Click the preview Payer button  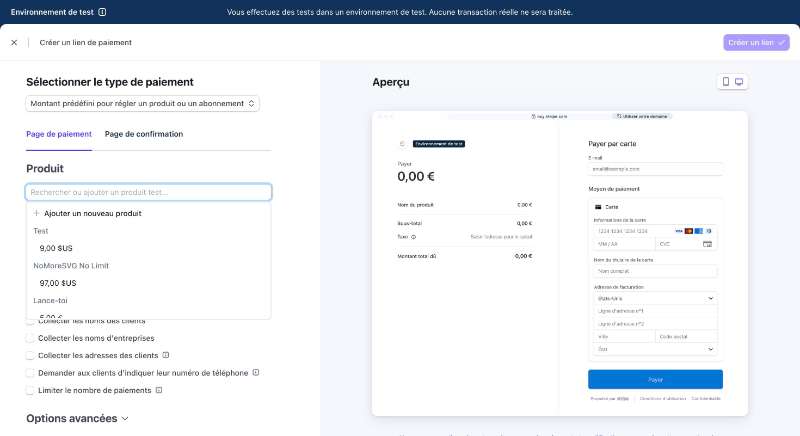click(655, 379)
